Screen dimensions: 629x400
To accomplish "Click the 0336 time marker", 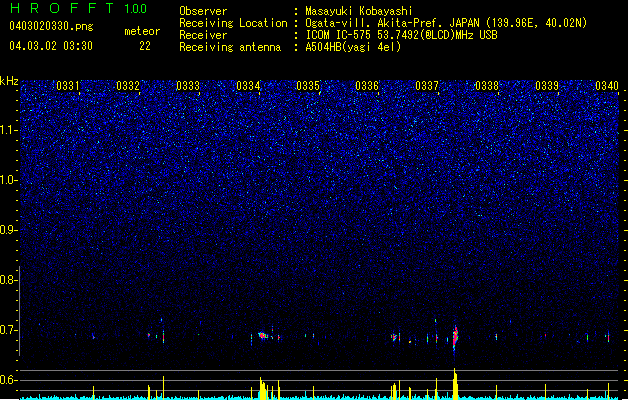I will click(367, 86).
